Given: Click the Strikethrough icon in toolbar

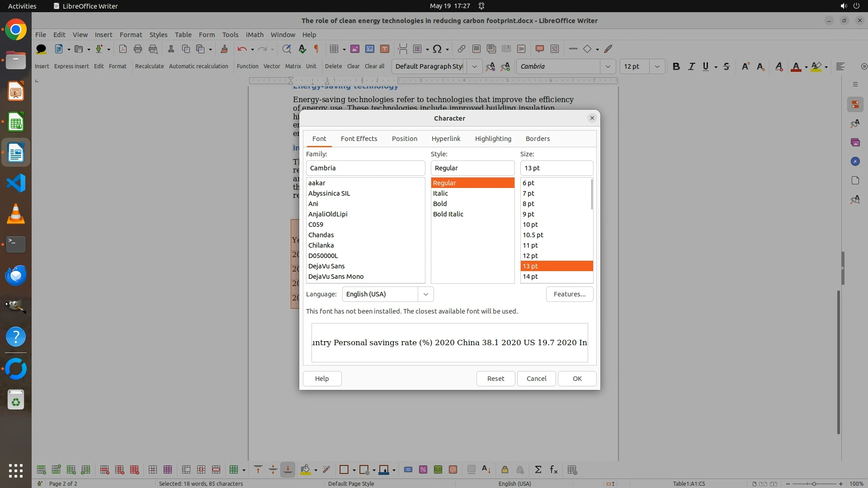Looking at the screenshot, I should tap(726, 66).
